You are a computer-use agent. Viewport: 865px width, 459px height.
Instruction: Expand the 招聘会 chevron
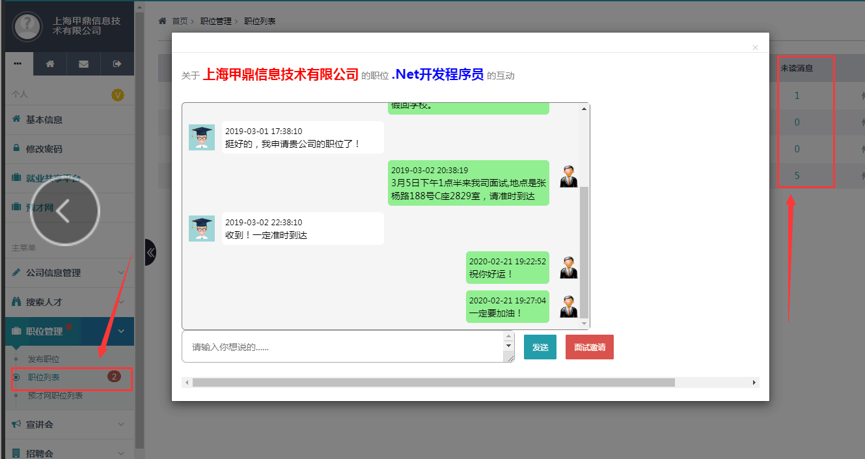[121, 453]
